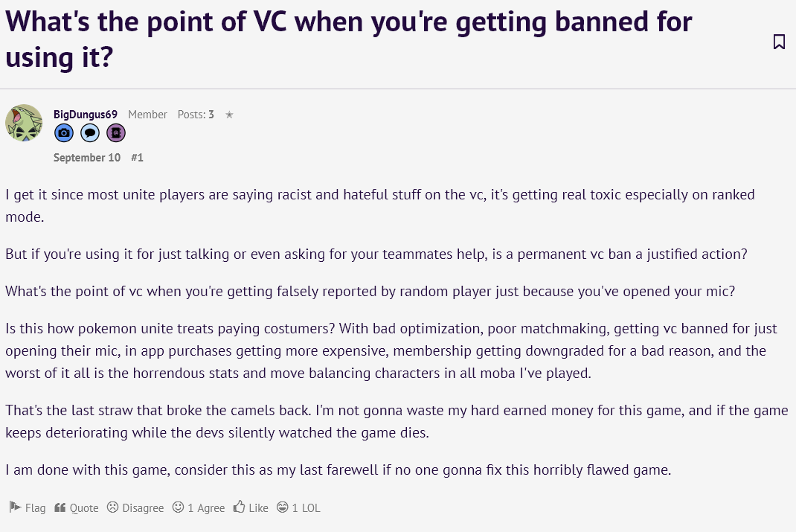Screen dimensions: 796x532
Task: Click the purple notebook badge icon
Action: pyautogui.click(x=116, y=133)
